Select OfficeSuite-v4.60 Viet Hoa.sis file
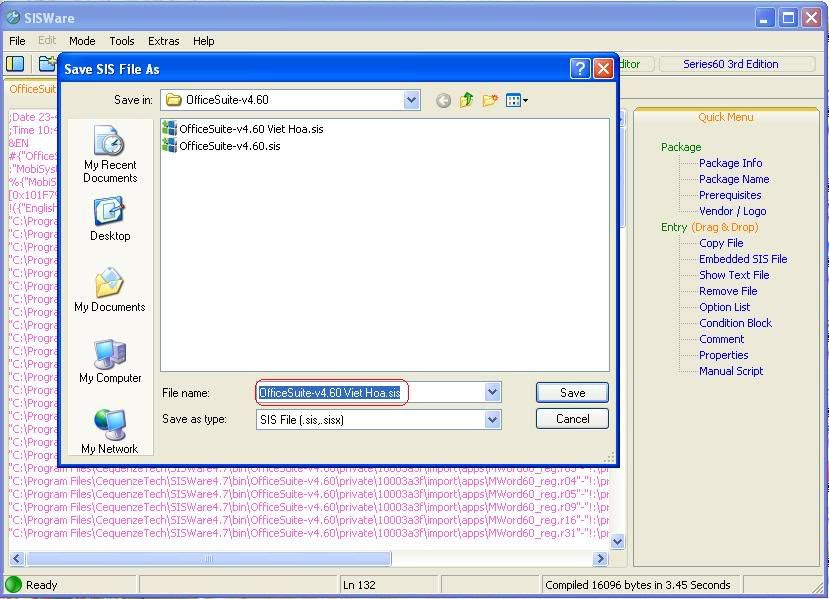 [x=243, y=128]
